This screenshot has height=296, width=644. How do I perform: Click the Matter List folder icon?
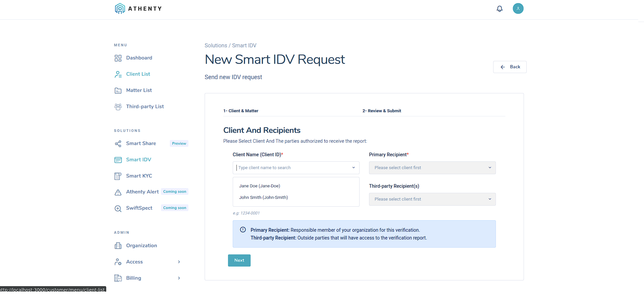[118, 91]
